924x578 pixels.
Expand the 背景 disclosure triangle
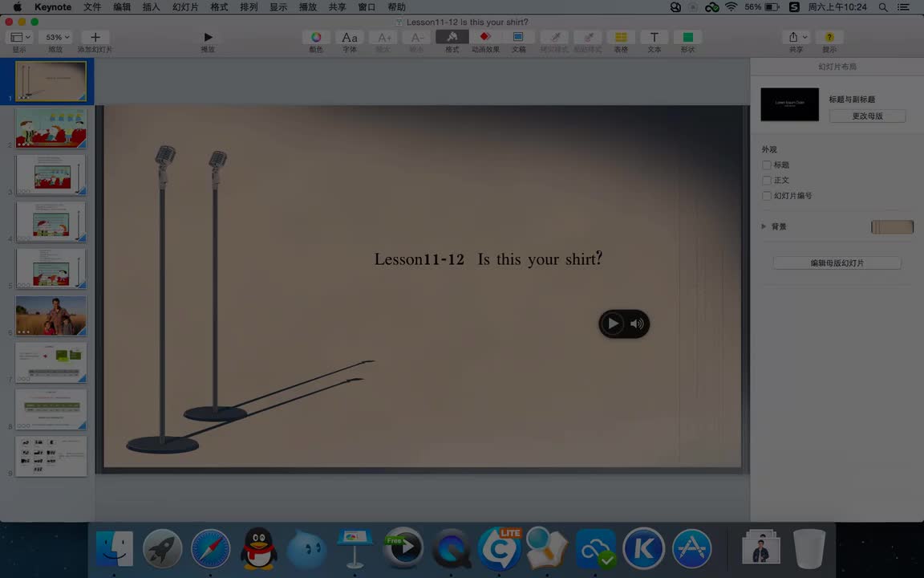tap(764, 226)
